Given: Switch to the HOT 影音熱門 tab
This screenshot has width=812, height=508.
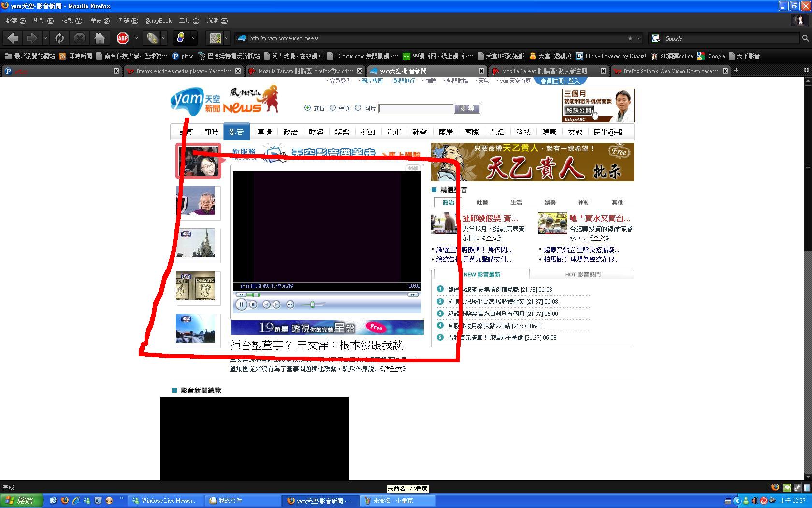Looking at the screenshot, I should pyautogui.click(x=582, y=274).
